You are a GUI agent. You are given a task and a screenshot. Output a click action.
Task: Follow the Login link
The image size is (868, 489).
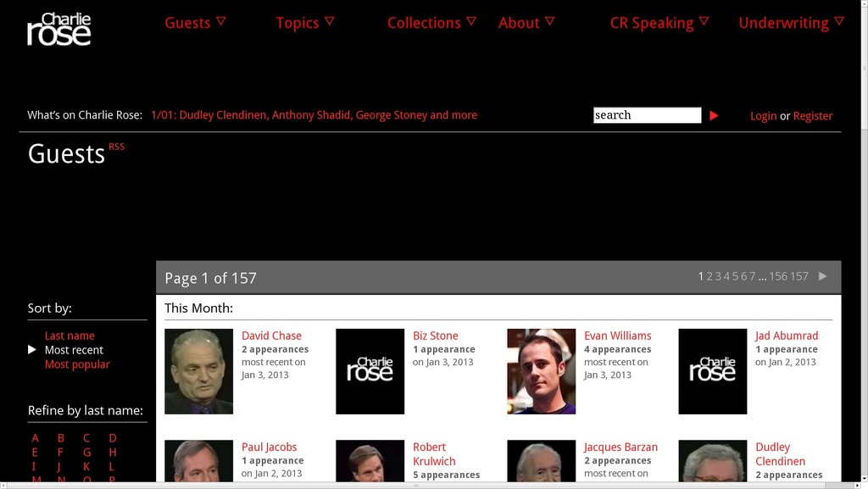point(764,116)
